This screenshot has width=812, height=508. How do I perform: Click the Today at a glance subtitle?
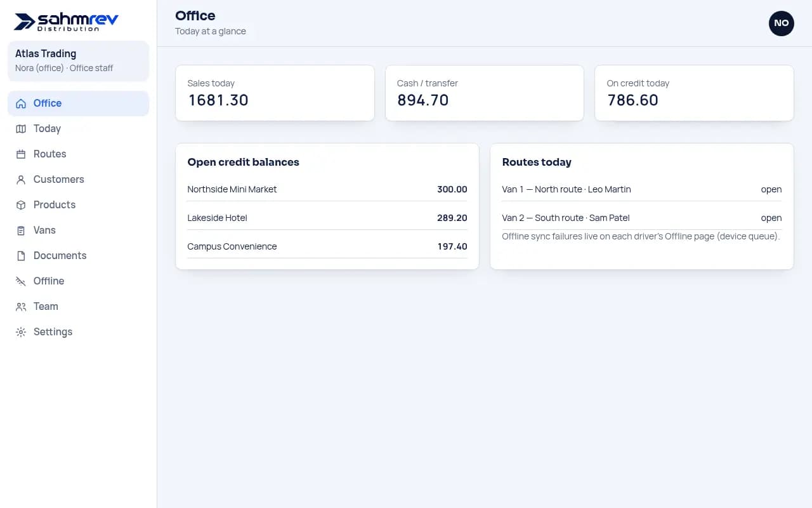click(211, 31)
